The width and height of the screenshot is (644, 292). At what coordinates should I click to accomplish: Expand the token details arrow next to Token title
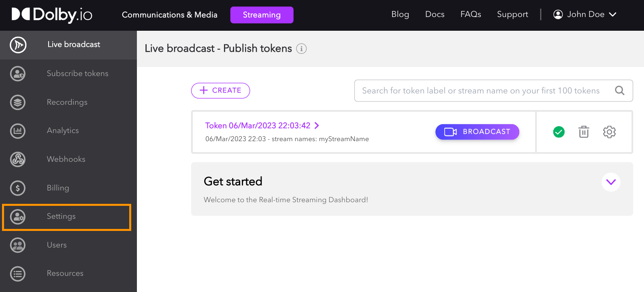317,126
